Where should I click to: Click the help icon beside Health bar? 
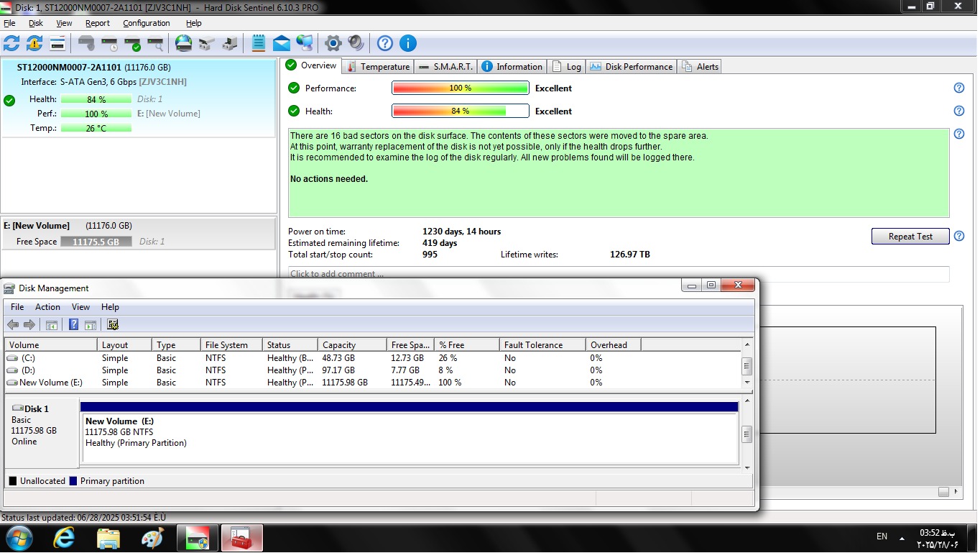[958, 111]
